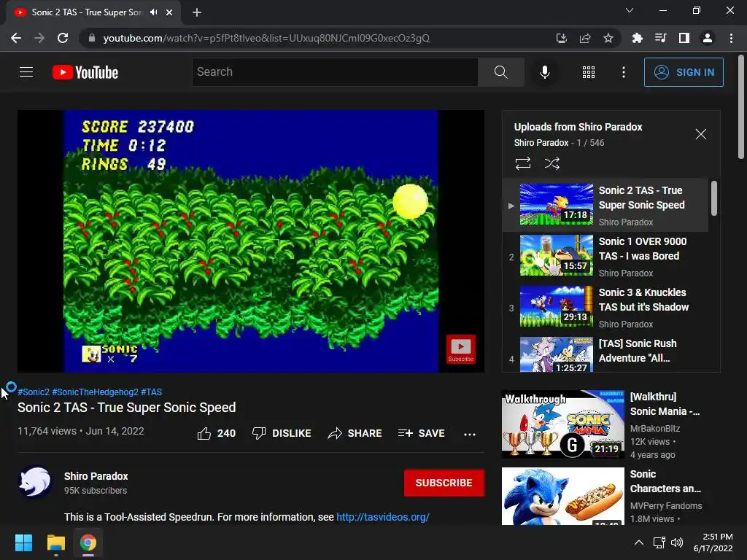This screenshot has width=747, height=560.
Task: Toggle the Chrome side panel
Action: 684,38
